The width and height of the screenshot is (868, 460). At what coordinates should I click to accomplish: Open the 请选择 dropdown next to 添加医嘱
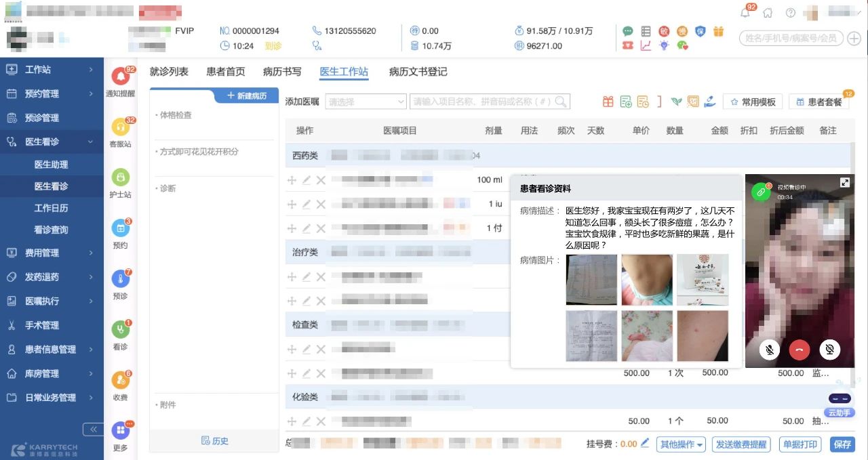pyautogui.click(x=365, y=101)
